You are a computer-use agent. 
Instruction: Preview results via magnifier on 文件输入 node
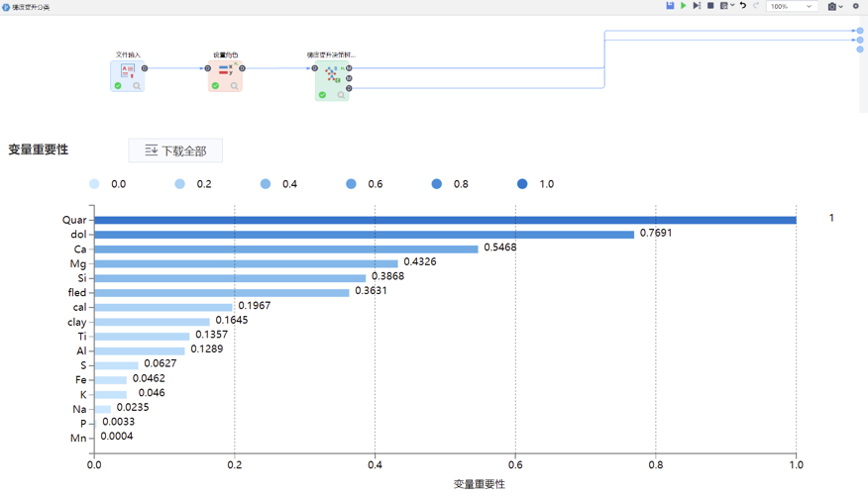pos(137,86)
